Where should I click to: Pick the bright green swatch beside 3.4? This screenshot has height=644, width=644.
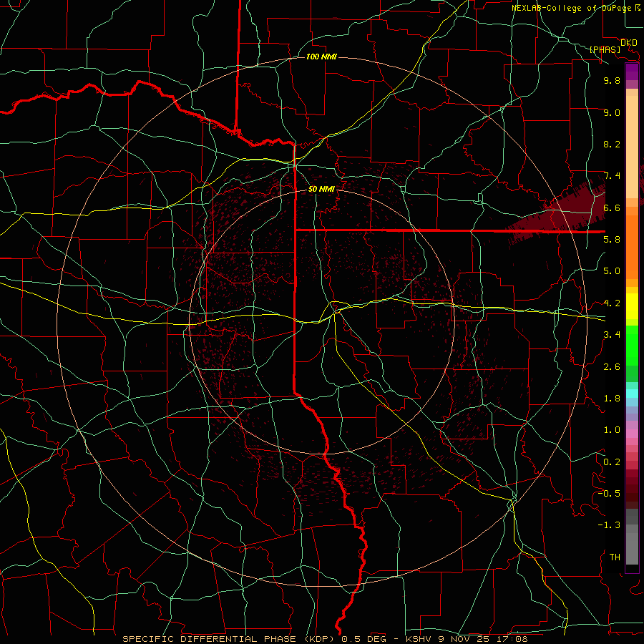[632, 345]
